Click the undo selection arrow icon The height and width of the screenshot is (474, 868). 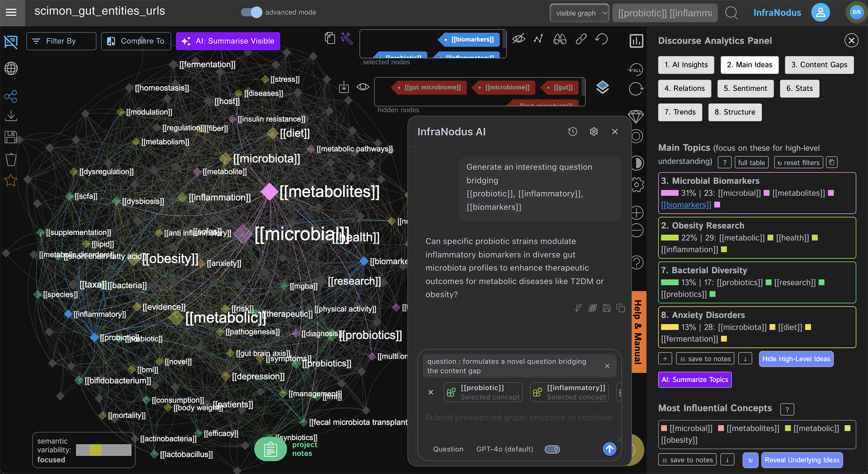(x=602, y=39)
